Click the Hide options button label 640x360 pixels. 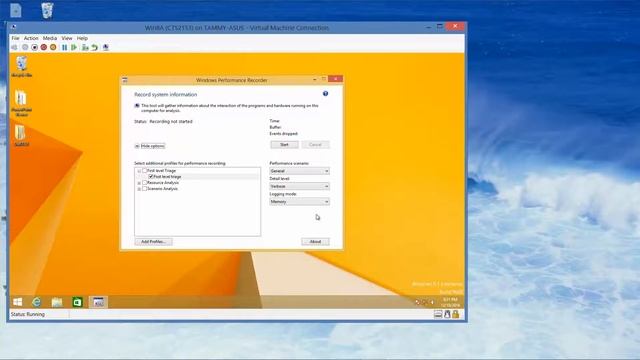[x=153, y=146]
